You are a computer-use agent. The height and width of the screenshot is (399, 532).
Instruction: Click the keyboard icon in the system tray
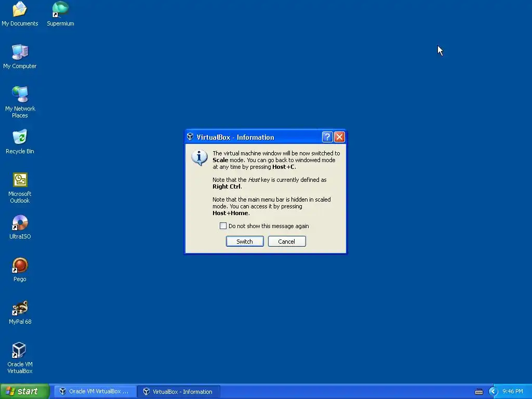click(478, 392)
